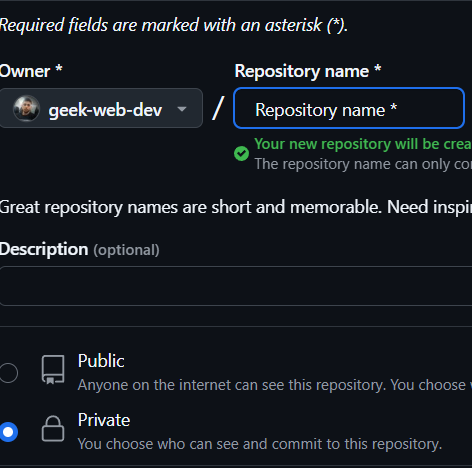The height and width of the screenshot is (468, 472).
Task: Click the Description (optional) label
Action: (x=79, y=249)
